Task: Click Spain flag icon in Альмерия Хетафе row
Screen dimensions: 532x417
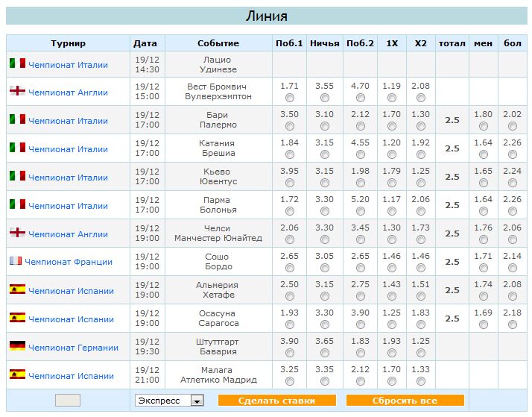Action: [x=17, y=289]
